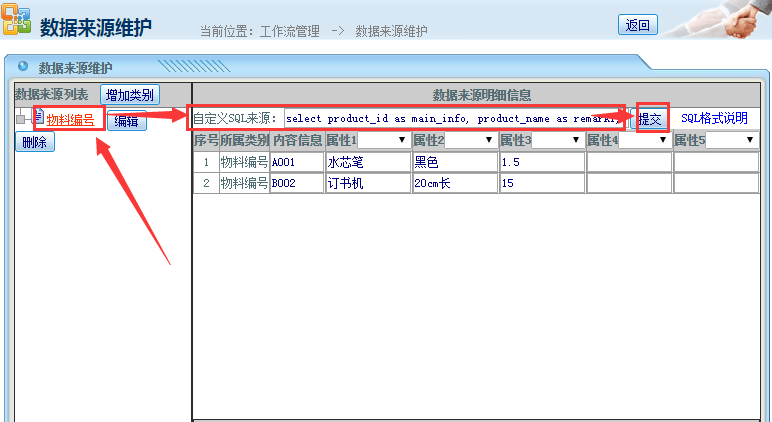Collapse the tree node toggle before 物料编号
772x422 pixels.
20,120
